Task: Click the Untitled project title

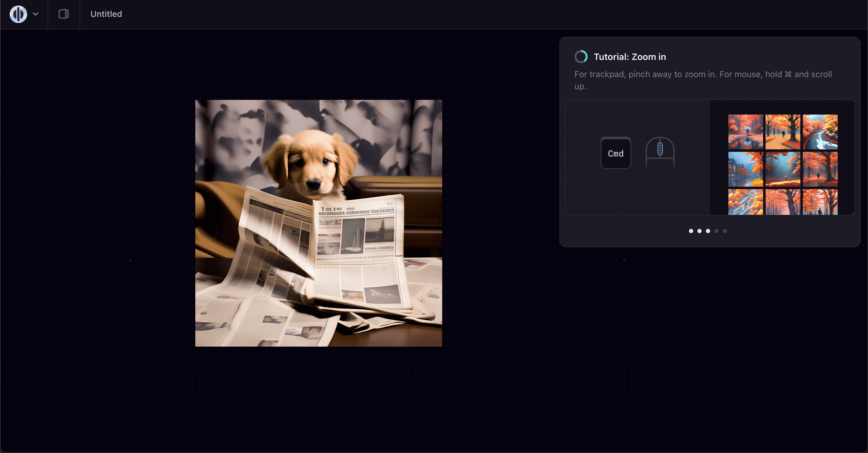Action: [106, 14]
